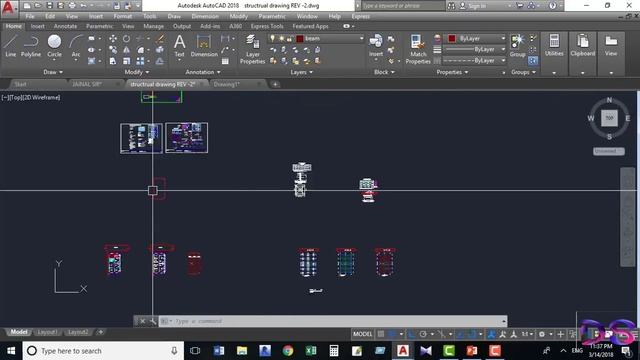Image resolution: width=640 pixels, height=360 pixels.
Task: Click the Array tool icon
Action: point(140,61)
